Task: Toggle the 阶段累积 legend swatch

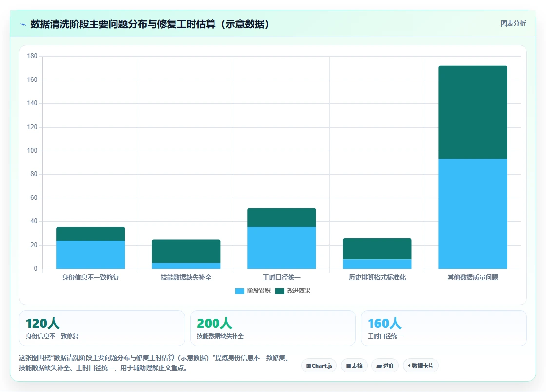Action: click(x=239, y=291)
